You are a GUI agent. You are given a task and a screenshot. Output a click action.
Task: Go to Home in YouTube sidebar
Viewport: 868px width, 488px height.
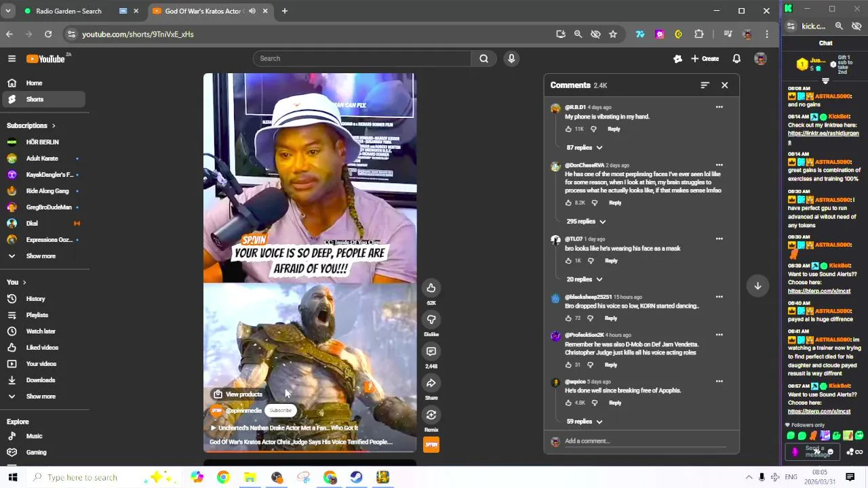point(43,83)
